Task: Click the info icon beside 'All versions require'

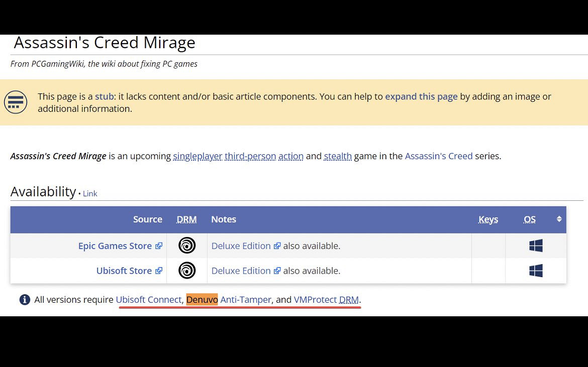Action: pyautogui.click(x=25, y=300)
